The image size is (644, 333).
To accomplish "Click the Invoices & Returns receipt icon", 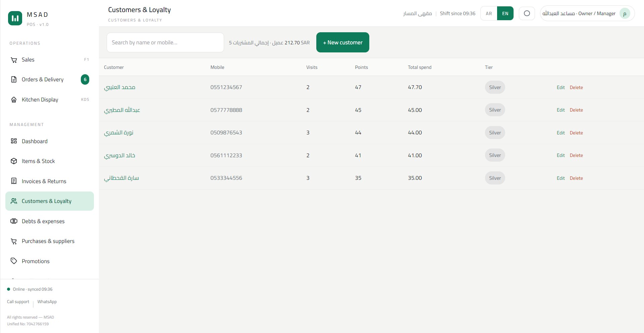I will (x=14, y=181).
